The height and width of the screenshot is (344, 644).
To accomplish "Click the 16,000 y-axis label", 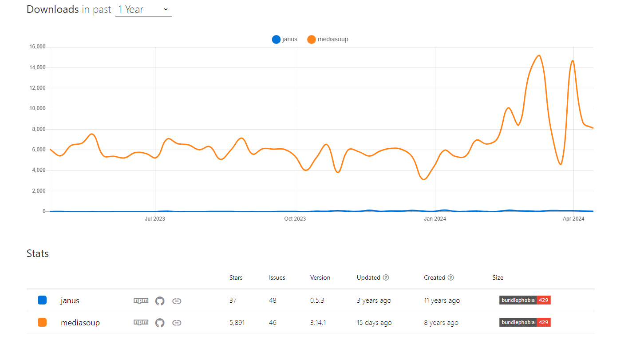I will tap(38, 47).
